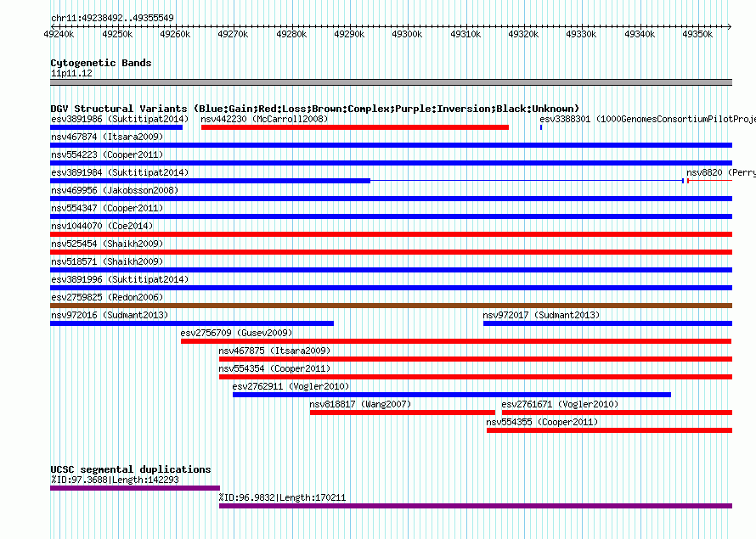The width and height of the screenshot is (756, 539).
Task: Select the brown complex bar of esv2759825
Action: pos(391,306)
